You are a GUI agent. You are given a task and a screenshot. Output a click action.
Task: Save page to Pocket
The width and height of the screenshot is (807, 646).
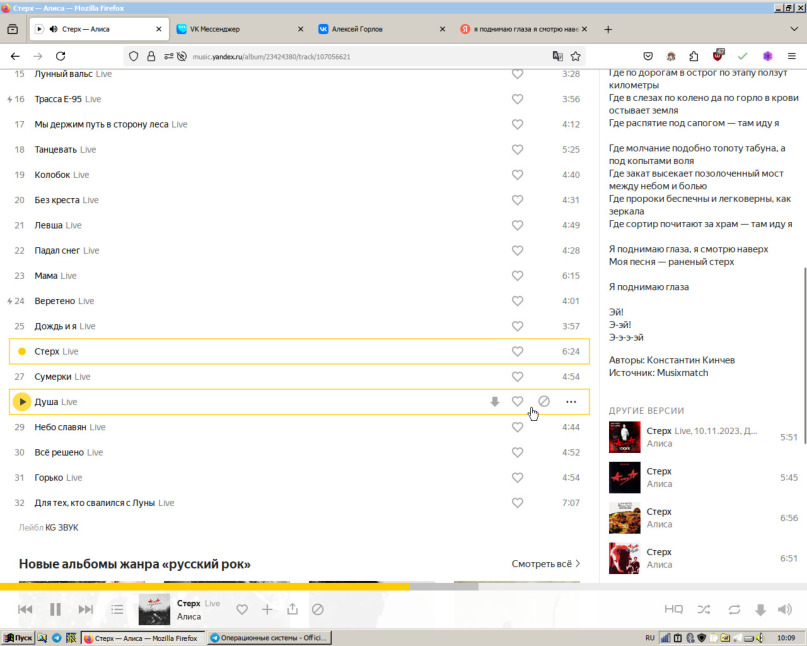(648, 56)
